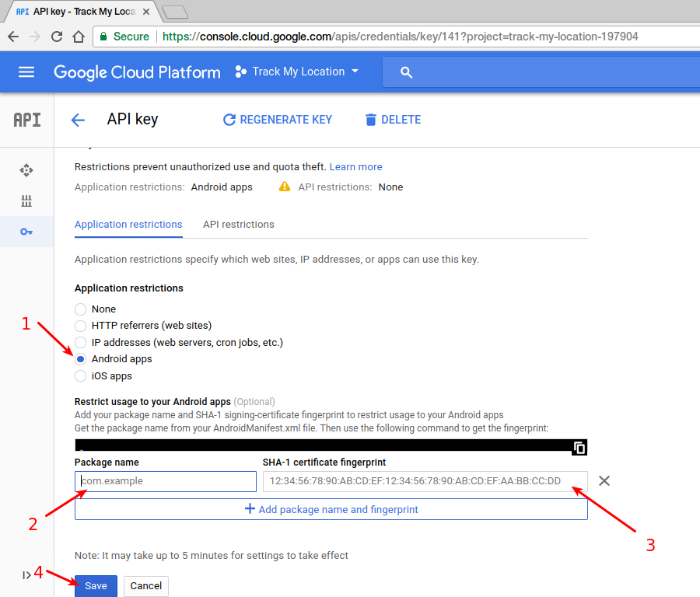Cancel the API key changes
This screenshot has width=700, height=597.
(x=146, y=586)
